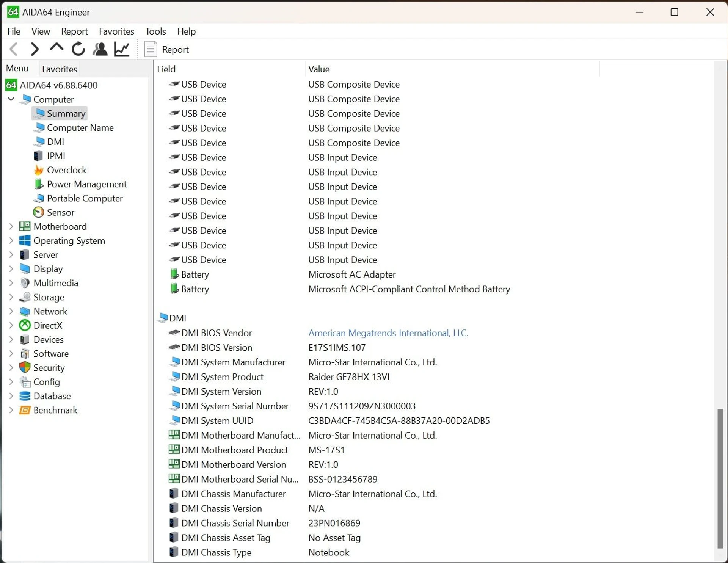Click the Multimedia speaker icon

[x=25, y=283]
